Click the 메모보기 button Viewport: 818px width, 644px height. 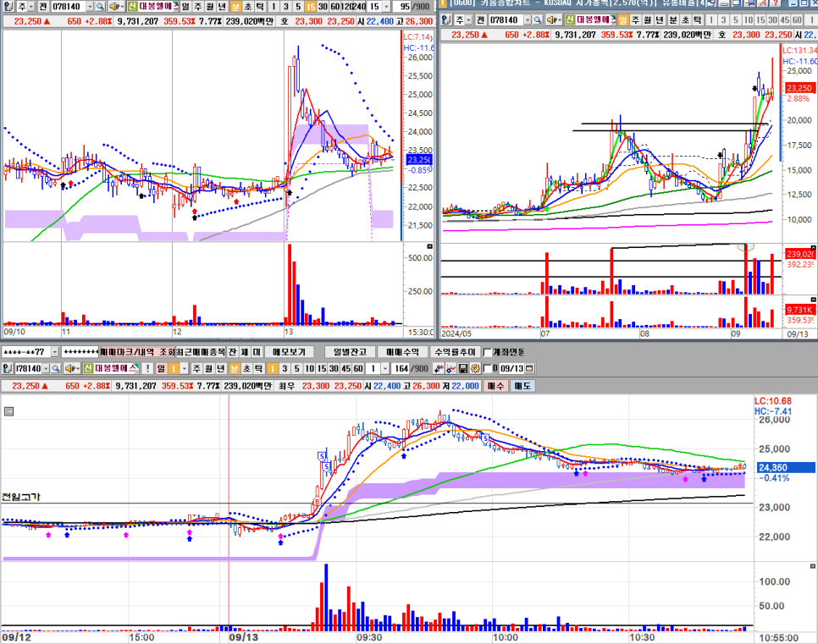pyautogui.click(x=289, y=353)
